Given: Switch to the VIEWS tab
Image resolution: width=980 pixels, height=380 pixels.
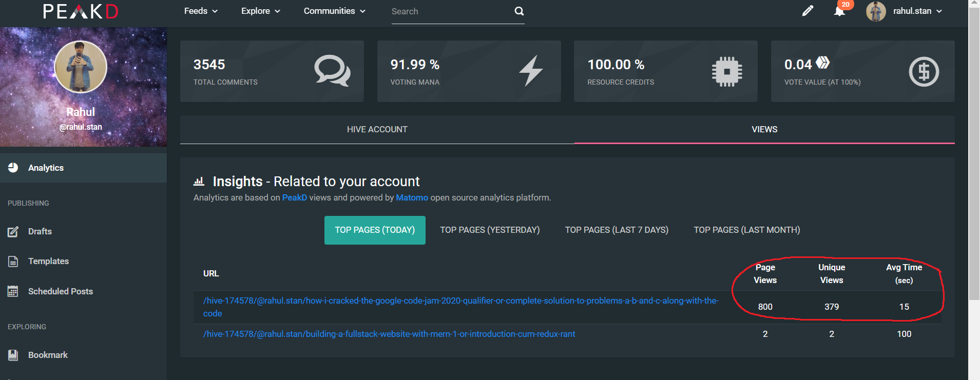Looking at the screenshot, I should [x=764, y=129].
